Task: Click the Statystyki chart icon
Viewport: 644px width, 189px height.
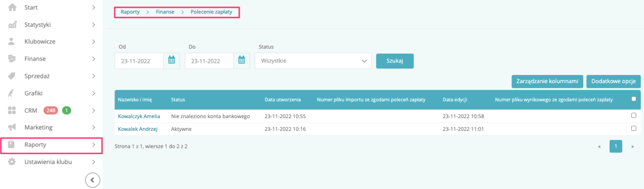Action: pos(12,25)
